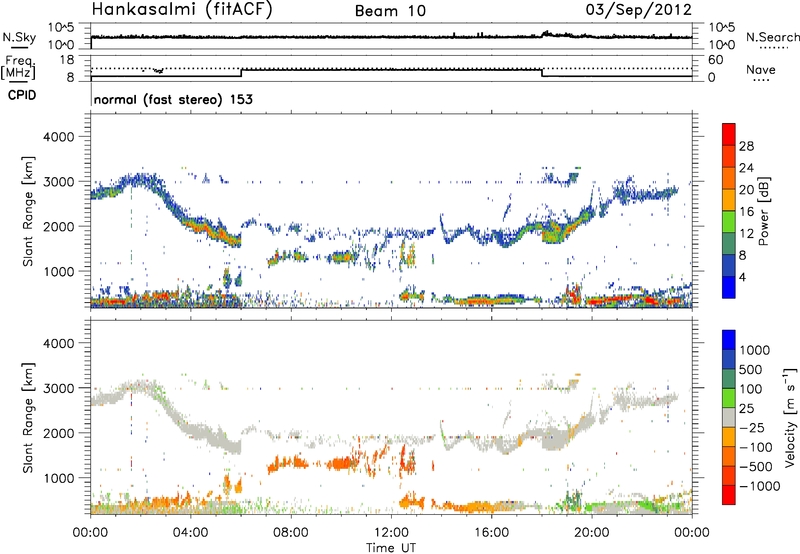Click the 4000 tick in the power panel
The image size is (800, 554).
(x=58, y=137)
